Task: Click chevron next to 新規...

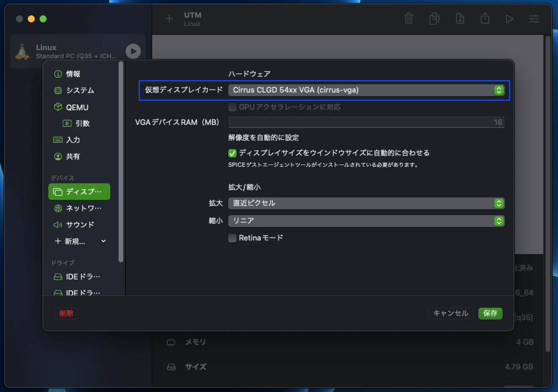Action: coord(104,241)
